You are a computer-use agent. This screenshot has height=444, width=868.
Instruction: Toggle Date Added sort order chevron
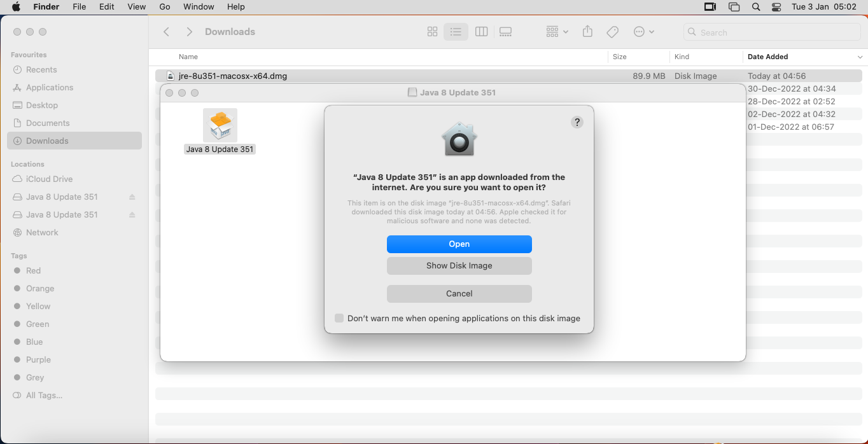(x=860, y=57)
